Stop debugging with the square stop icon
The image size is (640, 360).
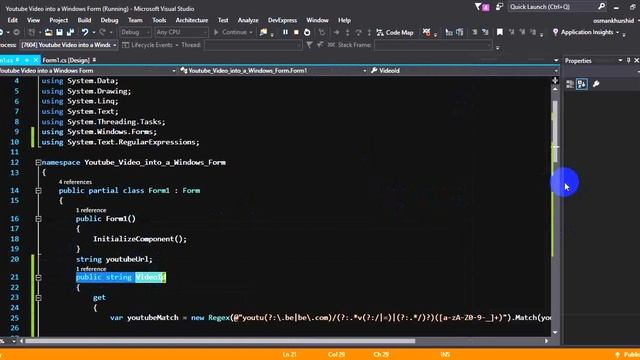click(x=296, y=32)
